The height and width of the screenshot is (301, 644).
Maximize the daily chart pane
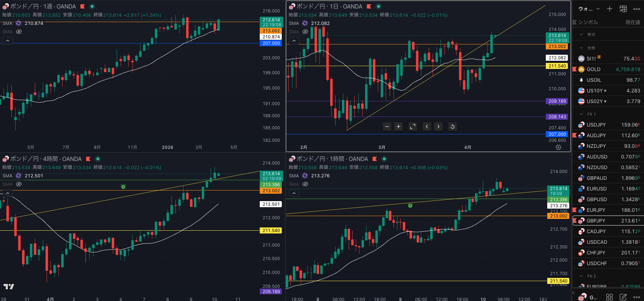click(413, 127)
